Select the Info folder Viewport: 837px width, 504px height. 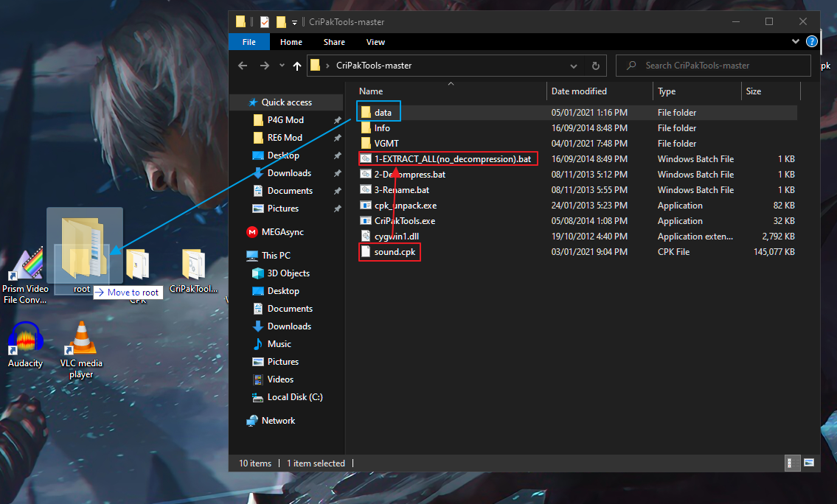click(382, 128)
